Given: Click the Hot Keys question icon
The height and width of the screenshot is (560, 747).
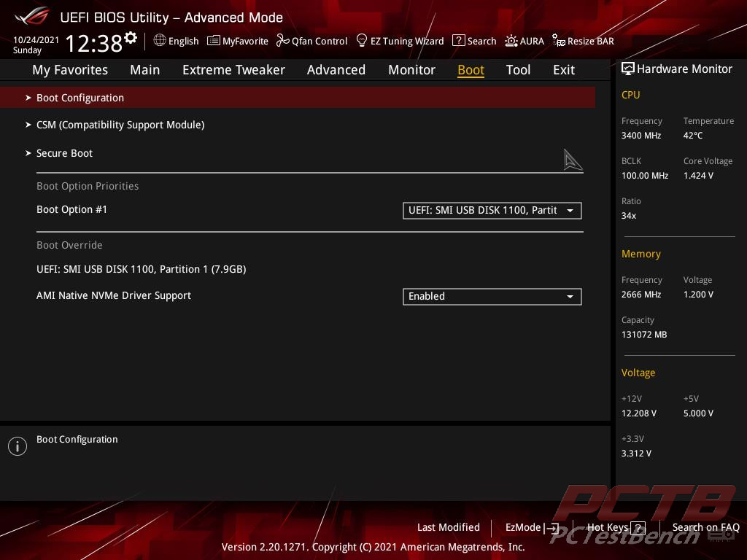Looking at the screenshot, I should tap(638, 528).
